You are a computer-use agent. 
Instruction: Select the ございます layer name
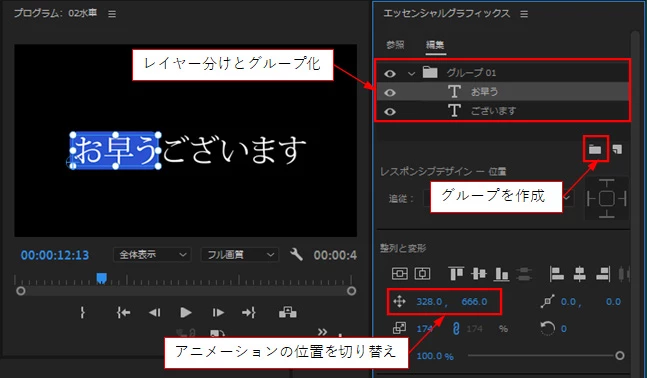(x=494, y=111)
